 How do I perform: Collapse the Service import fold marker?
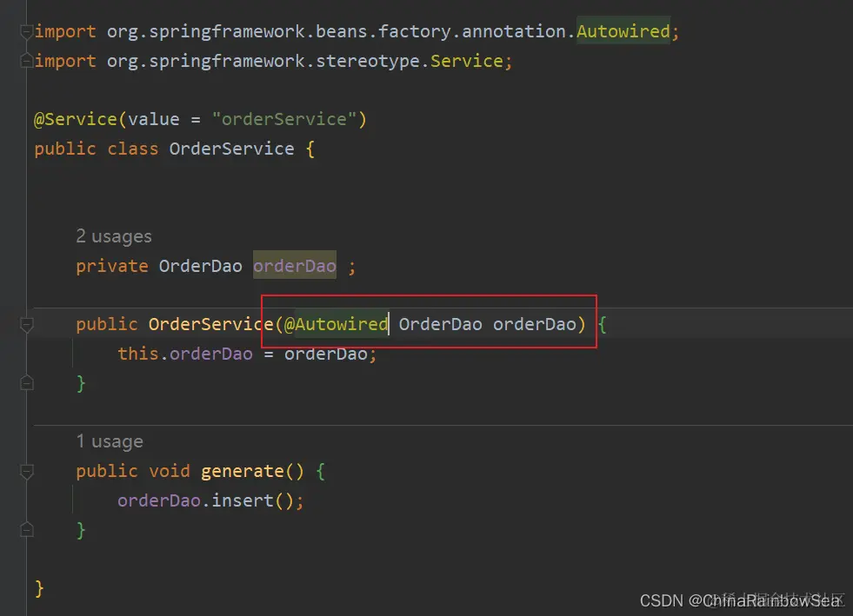coord(26,61)
